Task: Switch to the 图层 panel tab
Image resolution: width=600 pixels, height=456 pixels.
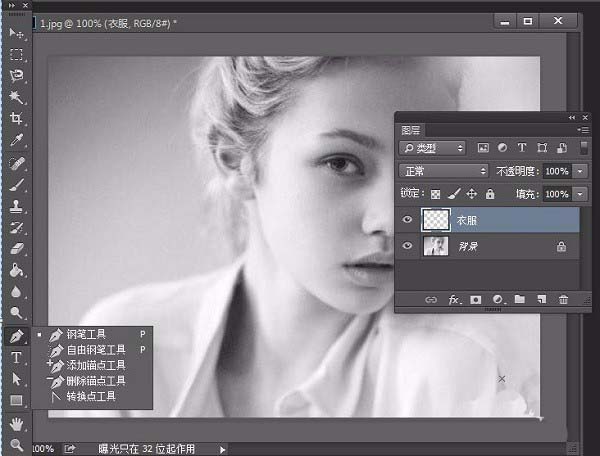Action: tap(410, 129)
